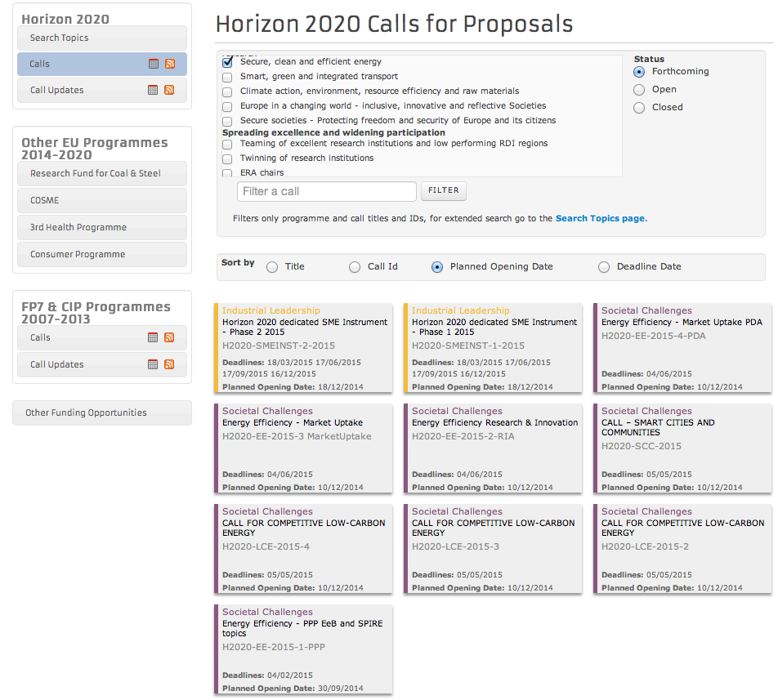Screen dimensions: 778x700
Task: Open Horizon 2020 Calls menu item
Action: tap(102, 64)
